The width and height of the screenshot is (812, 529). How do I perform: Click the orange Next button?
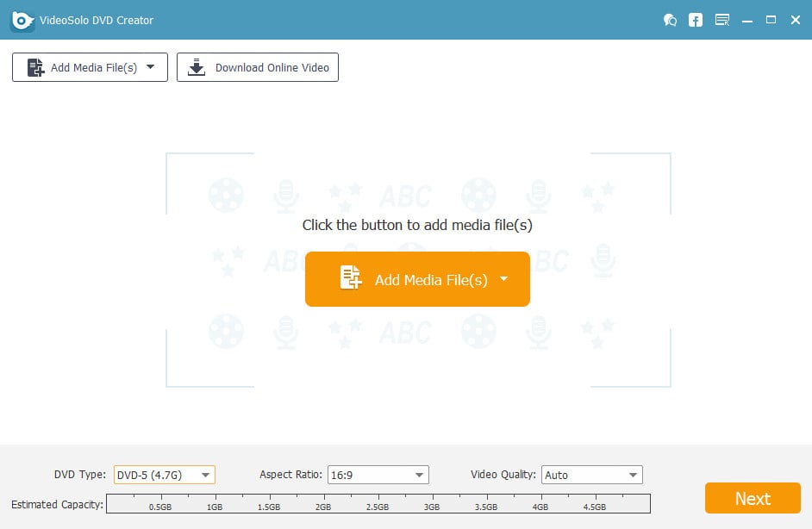[753, 498]
